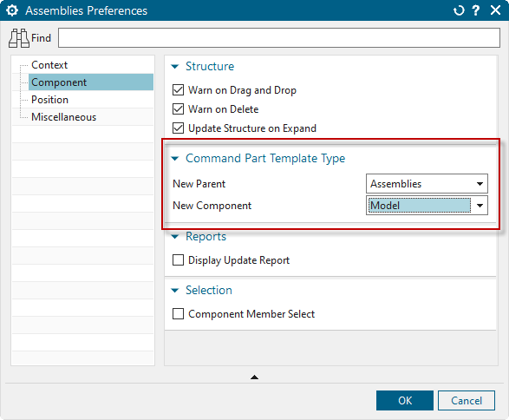Click the binoculars Find icon

[x=19, y=38]
